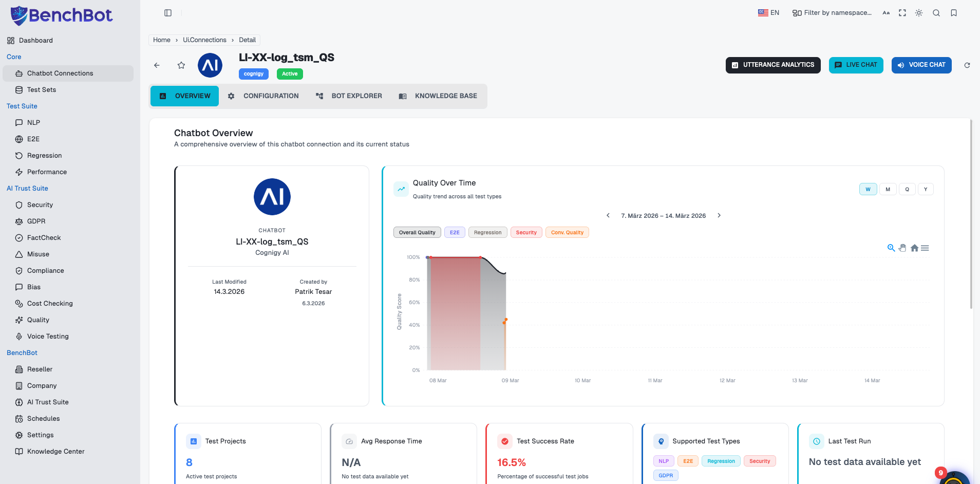Switch to the OVERVIEW tab
This screenshot has width=980, height=484.
point(184,96)
